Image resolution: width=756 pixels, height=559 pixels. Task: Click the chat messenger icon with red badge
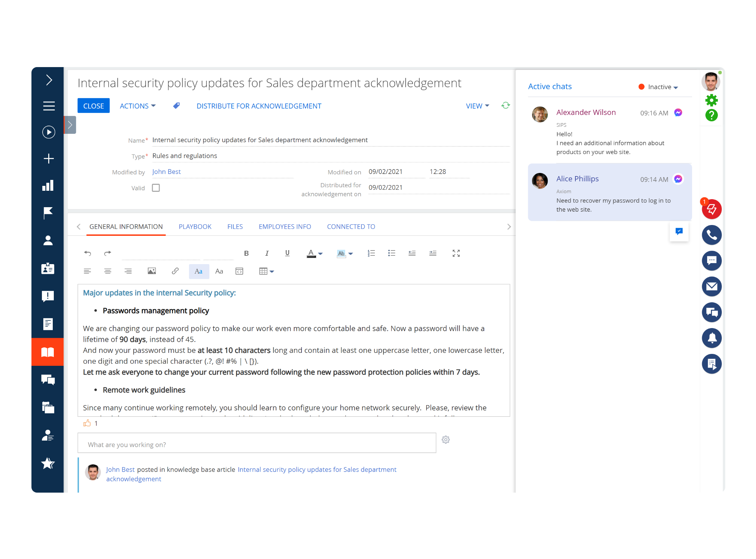(x=712, y=209)
